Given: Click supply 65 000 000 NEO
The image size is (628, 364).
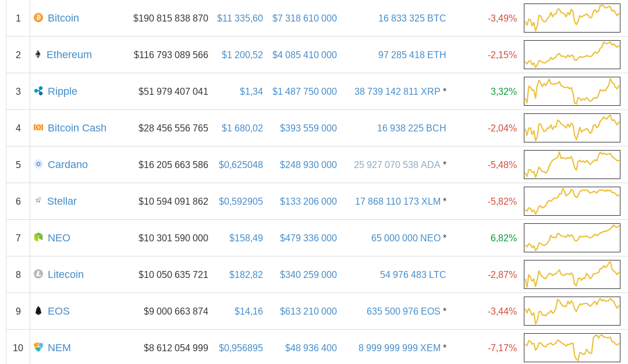Looking at the screenshot, I should [406, 238].
